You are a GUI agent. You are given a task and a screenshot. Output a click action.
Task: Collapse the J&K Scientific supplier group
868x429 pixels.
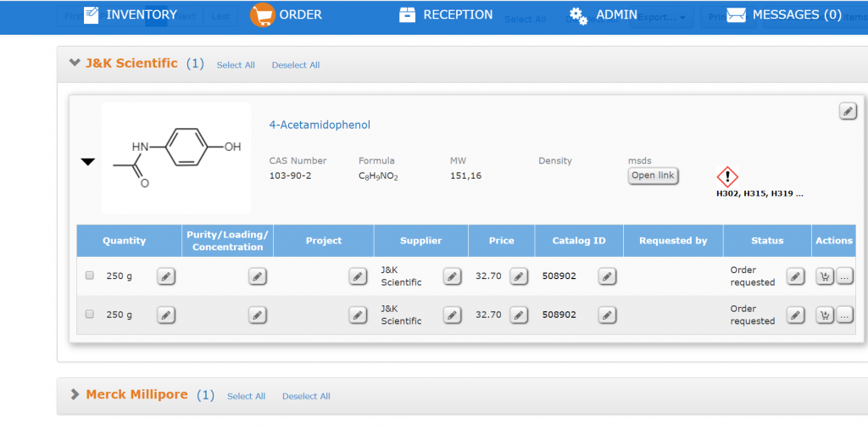click(x=75, y=64)
